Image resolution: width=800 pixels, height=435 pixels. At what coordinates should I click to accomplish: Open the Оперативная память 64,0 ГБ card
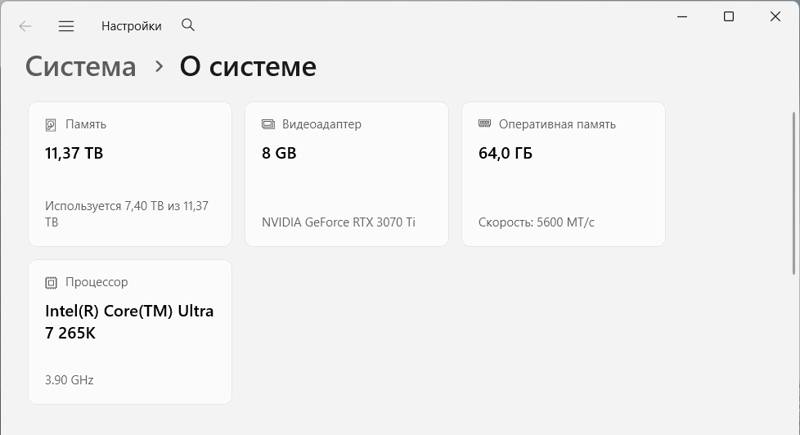tap(563, 174)
